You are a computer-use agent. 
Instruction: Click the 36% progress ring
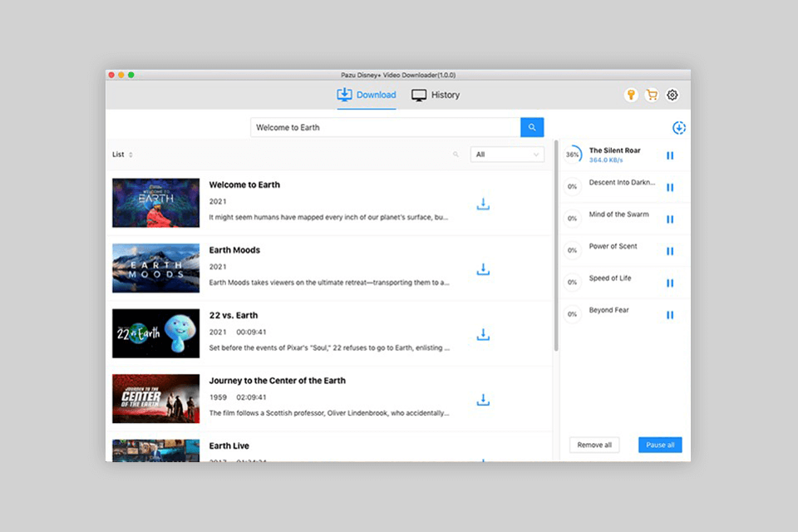click(573, 155)
